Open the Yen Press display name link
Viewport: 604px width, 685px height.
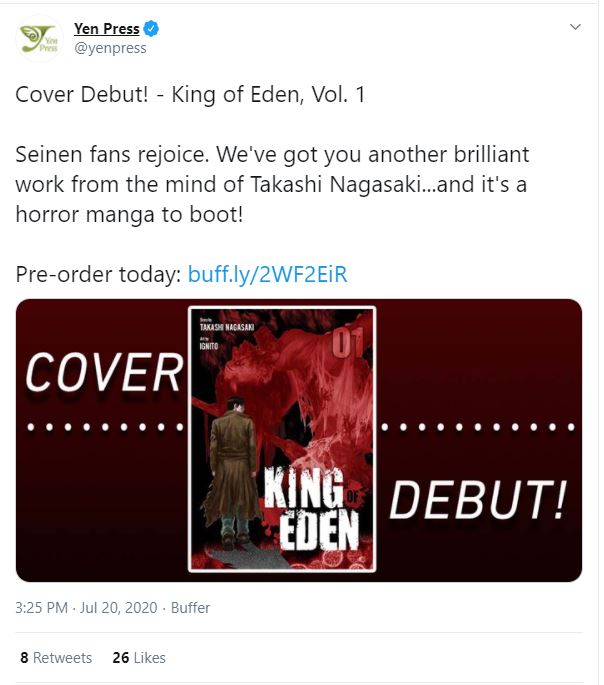(x=106, y=29)
